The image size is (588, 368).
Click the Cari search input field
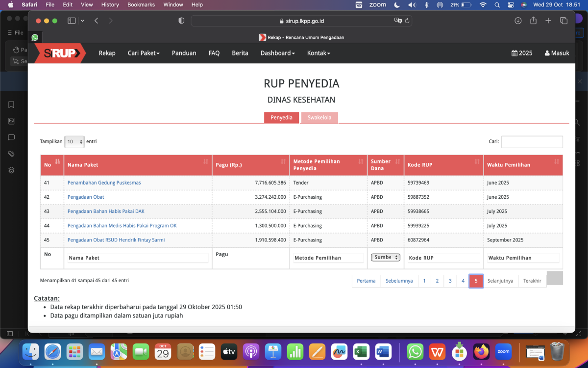pyautogui.click(x=532, y=142)
